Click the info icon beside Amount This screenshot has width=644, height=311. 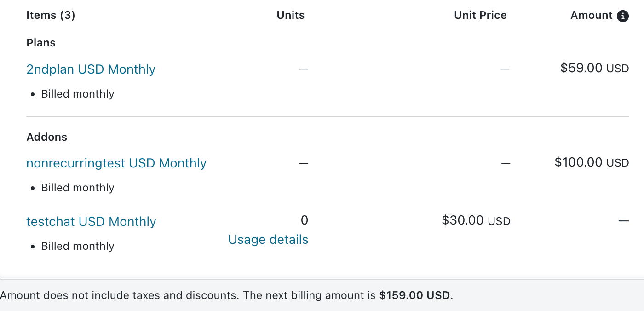623,16
